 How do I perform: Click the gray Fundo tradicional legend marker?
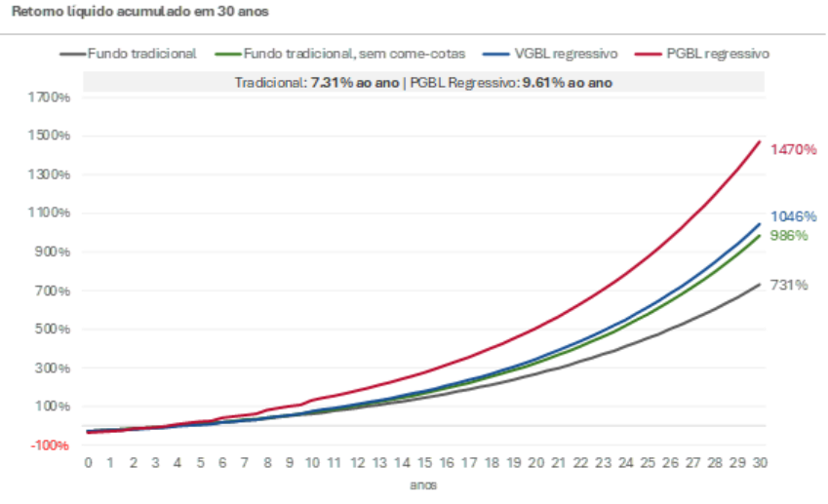[72, 54]
